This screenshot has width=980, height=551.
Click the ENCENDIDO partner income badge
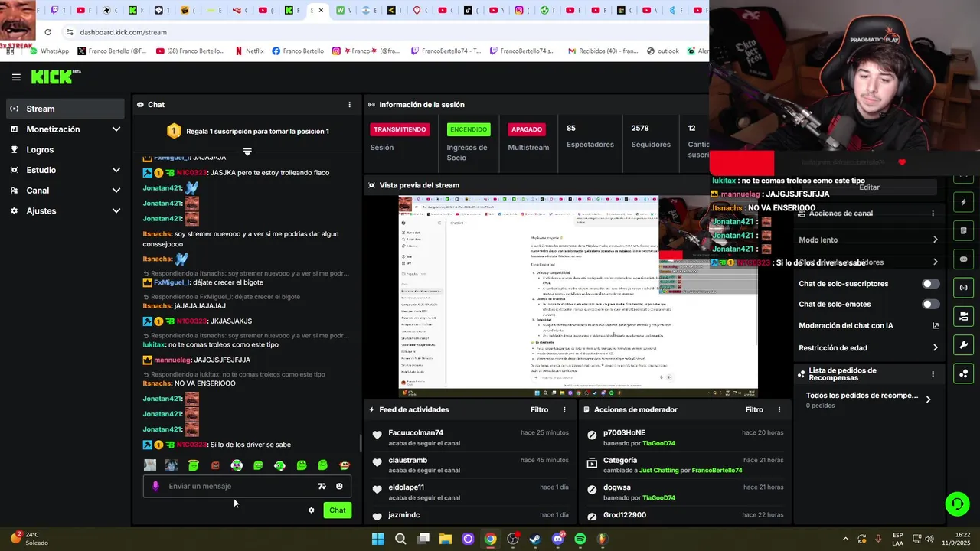(x=469, y=129)
